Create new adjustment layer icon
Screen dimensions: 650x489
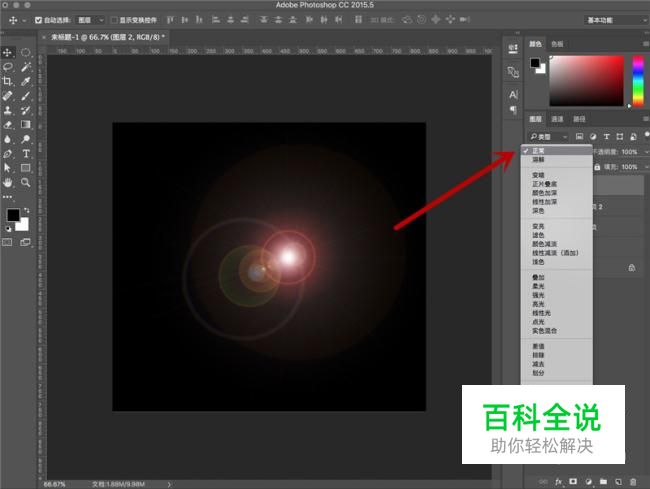click(x=588, y=482)
